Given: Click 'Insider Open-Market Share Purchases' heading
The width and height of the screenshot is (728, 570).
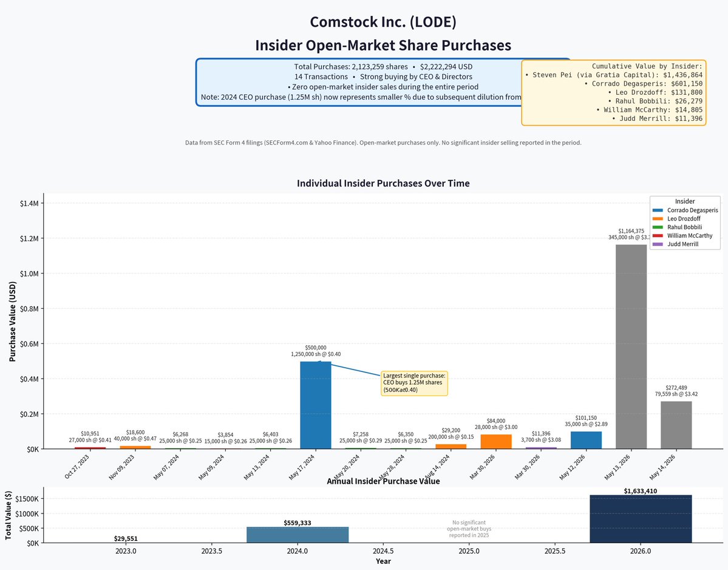Looking at the screenshot, I should click(x=383, y=46).
